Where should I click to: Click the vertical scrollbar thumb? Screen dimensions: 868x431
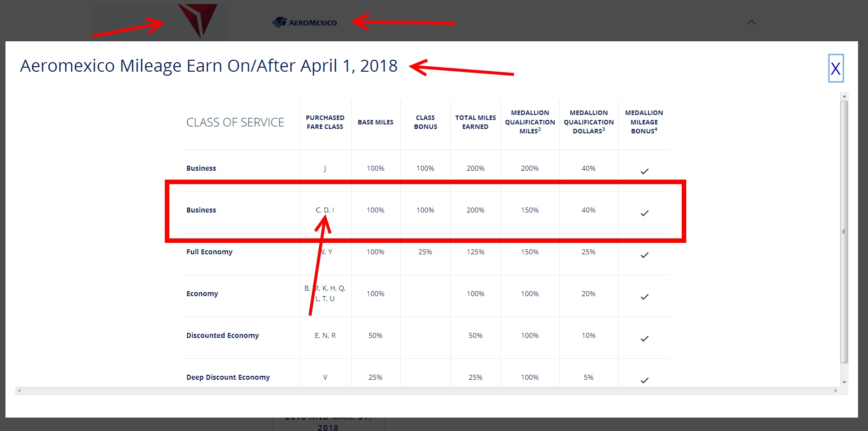[x=844, y=231]
